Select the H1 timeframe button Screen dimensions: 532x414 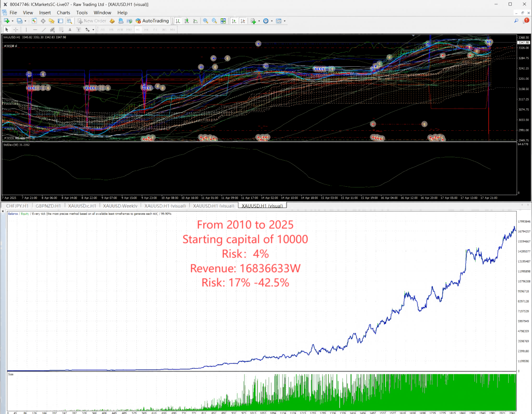click(x=138, y=30)
